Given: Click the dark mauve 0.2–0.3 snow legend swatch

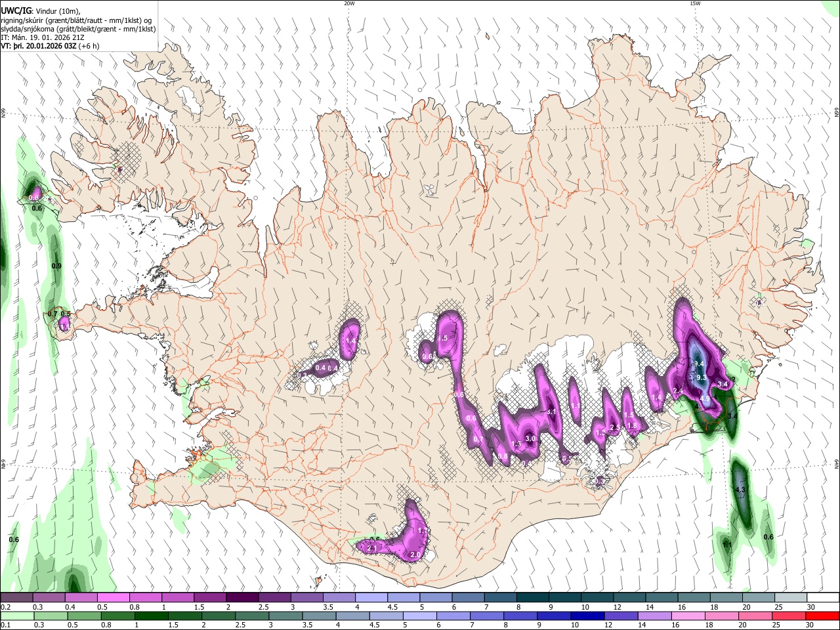Looking at the screenshot, I should tap(17, 598).
